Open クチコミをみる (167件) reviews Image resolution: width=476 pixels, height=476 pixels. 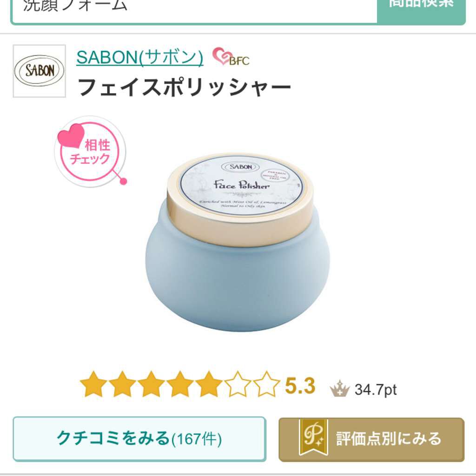(x=139, y=439)
